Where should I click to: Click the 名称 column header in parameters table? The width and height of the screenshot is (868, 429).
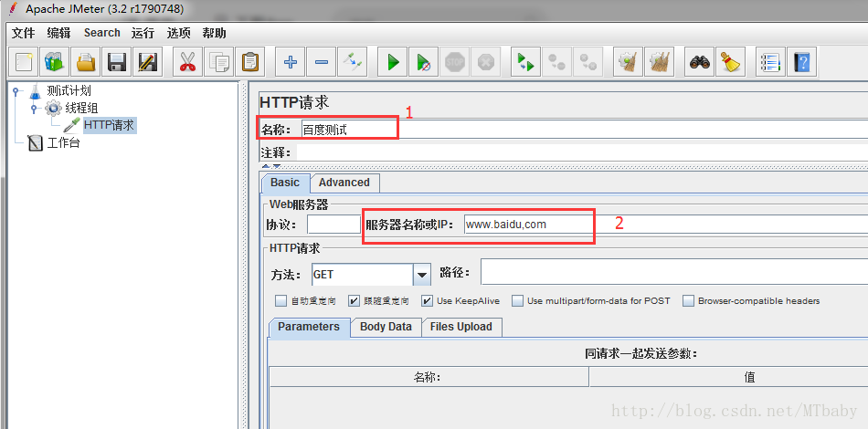(429, 378)
